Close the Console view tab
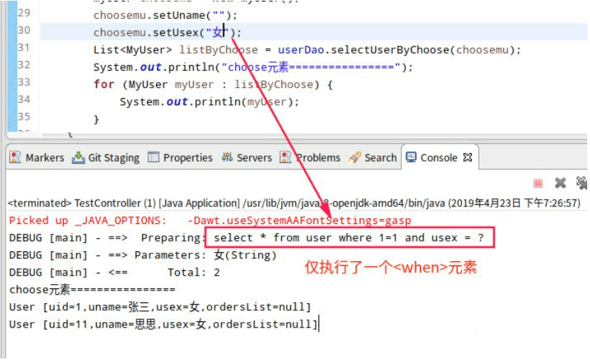590x364 pixels. tap(468, 157)
